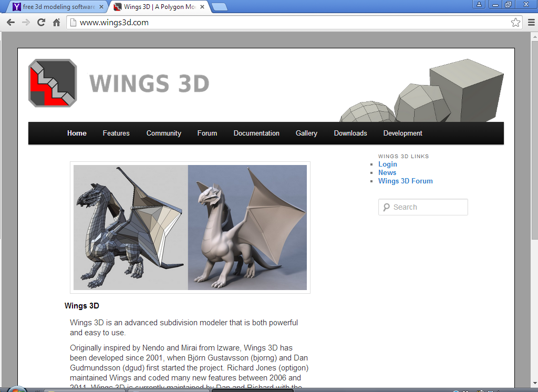Image resolution: width=538 pixels, height=392 pixels.
Task: Open the Features menu item
Action: pos(116,133)
